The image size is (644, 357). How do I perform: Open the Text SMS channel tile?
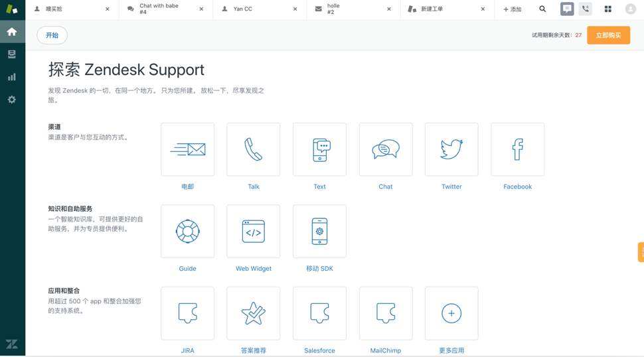pos(319,149)
